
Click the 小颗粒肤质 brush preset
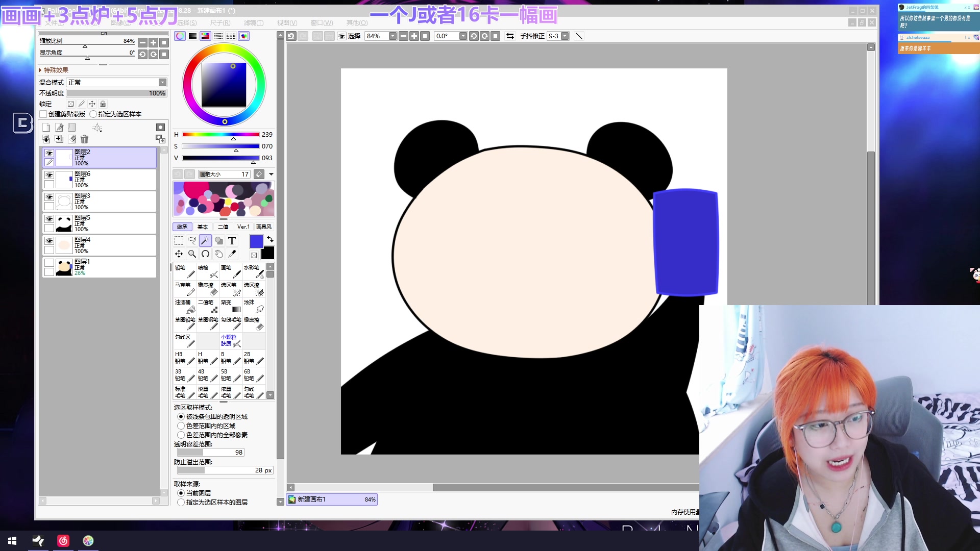coord(231,340)
